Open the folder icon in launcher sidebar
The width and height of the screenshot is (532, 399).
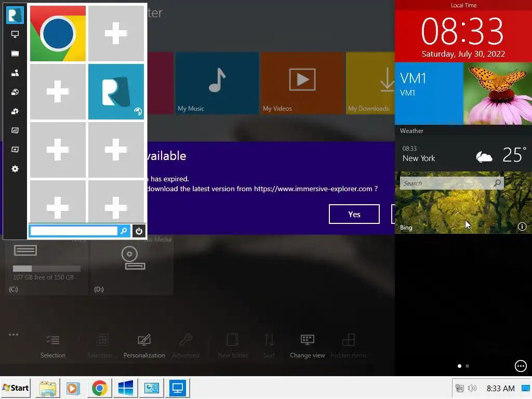click(x=15, y=54)
